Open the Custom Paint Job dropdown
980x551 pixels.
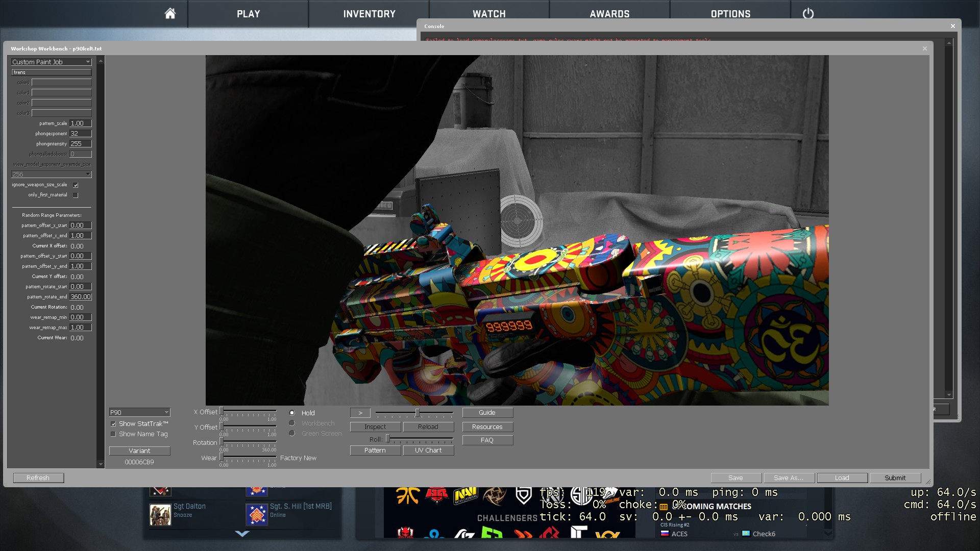click(51, 62)
